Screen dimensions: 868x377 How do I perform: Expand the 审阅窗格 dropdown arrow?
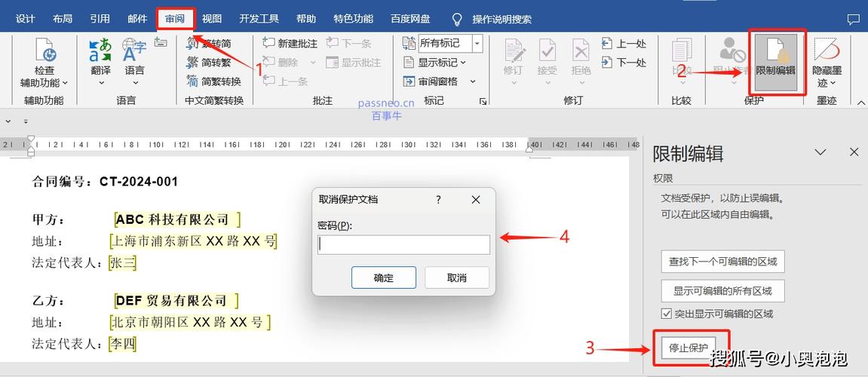[473, 81]
